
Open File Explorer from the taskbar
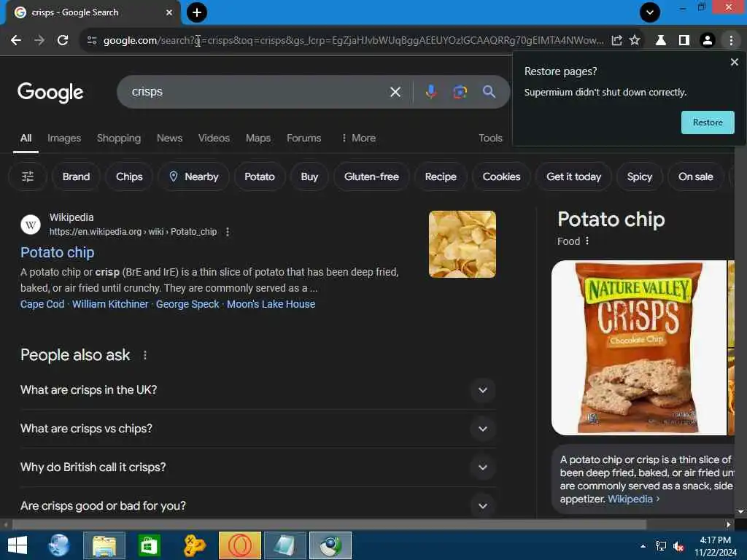104,545
